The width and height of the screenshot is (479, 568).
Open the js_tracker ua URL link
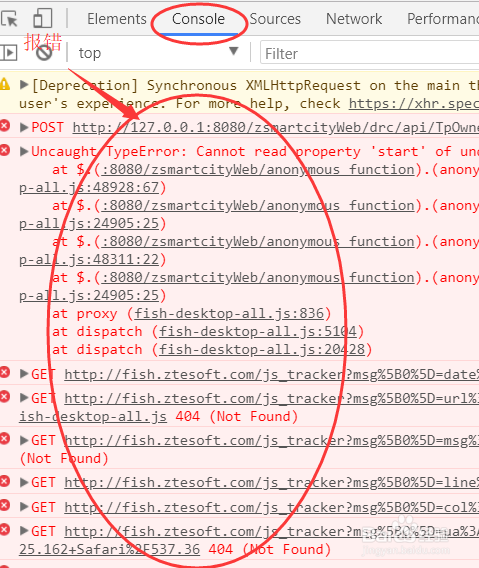tap(272, 531)
